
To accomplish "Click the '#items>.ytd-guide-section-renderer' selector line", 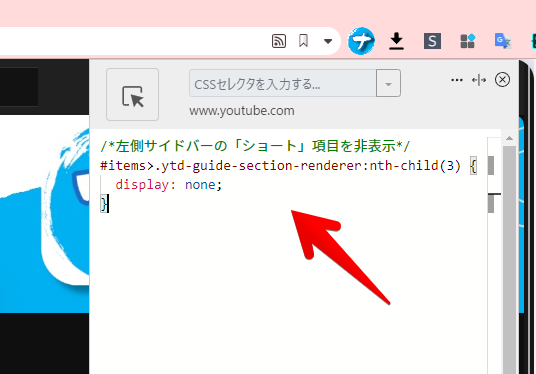I will pos(288,166).
